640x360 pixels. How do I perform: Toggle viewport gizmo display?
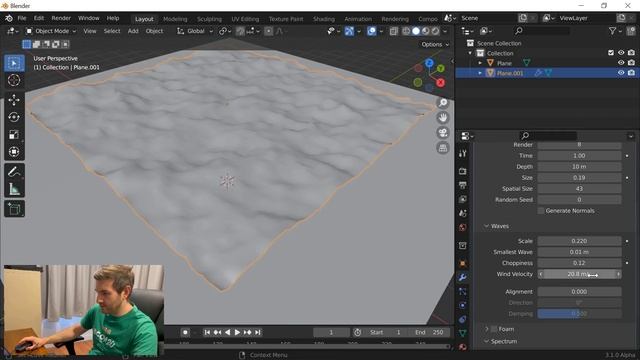(349, 31)
